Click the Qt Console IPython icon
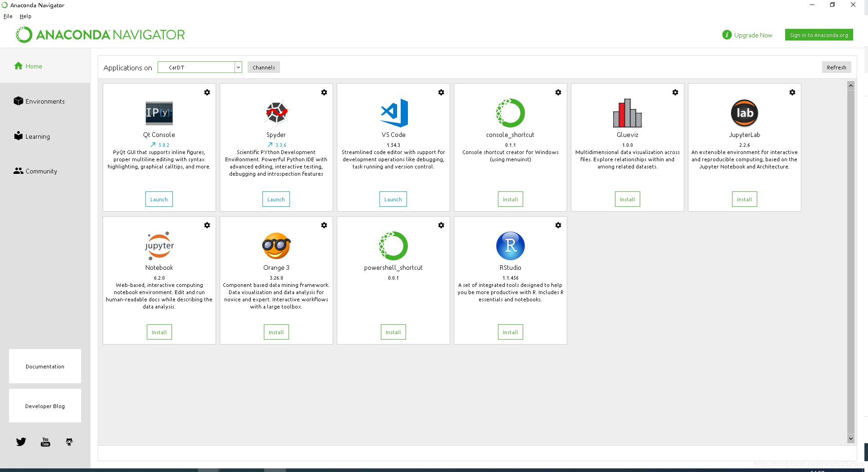This screenshot has width=868, height=472. pyautogui.click(x=159, y=113)
